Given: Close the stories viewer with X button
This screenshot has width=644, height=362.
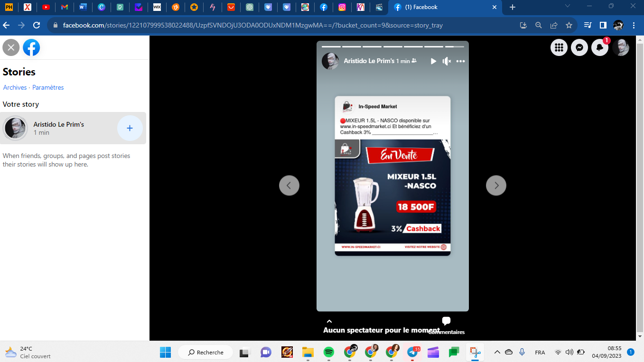Looking at the screenshot, I should click(11, 47).
